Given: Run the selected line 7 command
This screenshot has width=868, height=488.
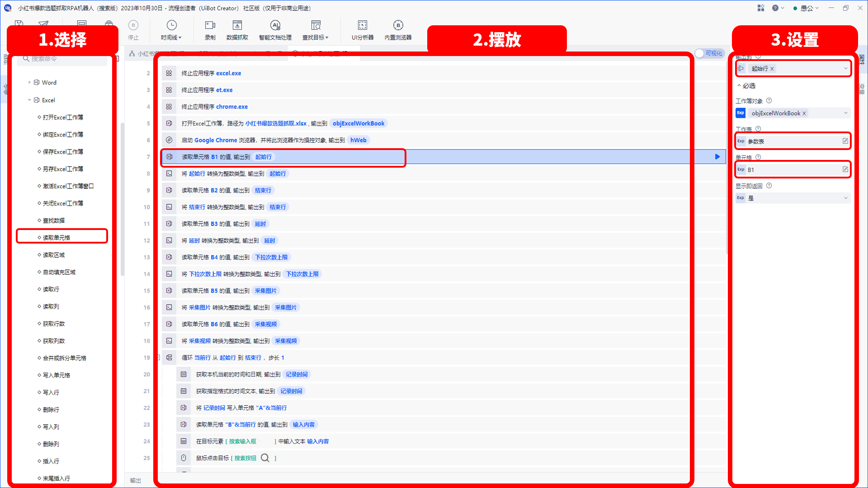Looking at the screenshot, I should pyautogui.click(x=717, y=157).
